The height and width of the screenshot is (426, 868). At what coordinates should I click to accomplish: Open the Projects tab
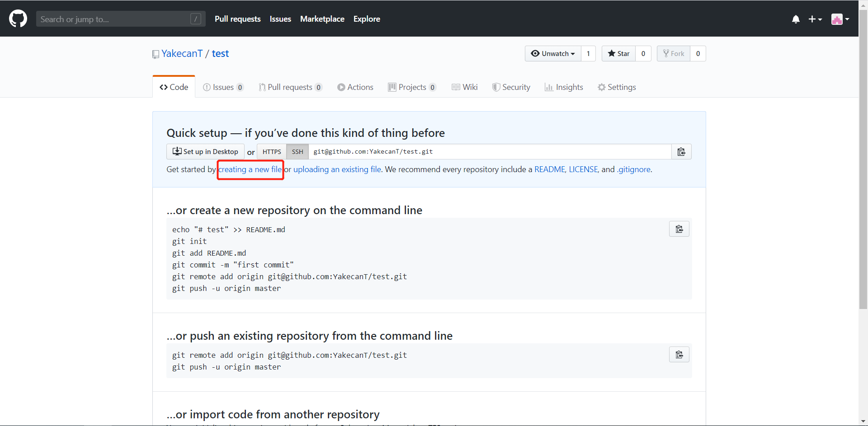point(412,87)
